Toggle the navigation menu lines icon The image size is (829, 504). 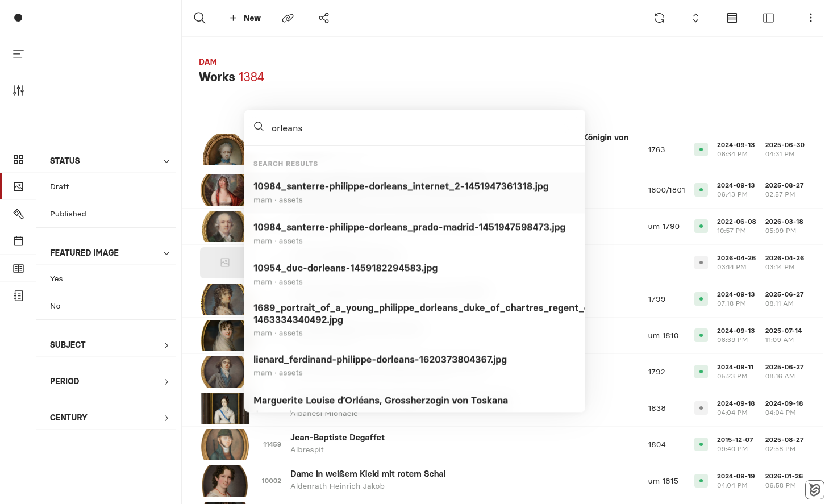point(18,54)
